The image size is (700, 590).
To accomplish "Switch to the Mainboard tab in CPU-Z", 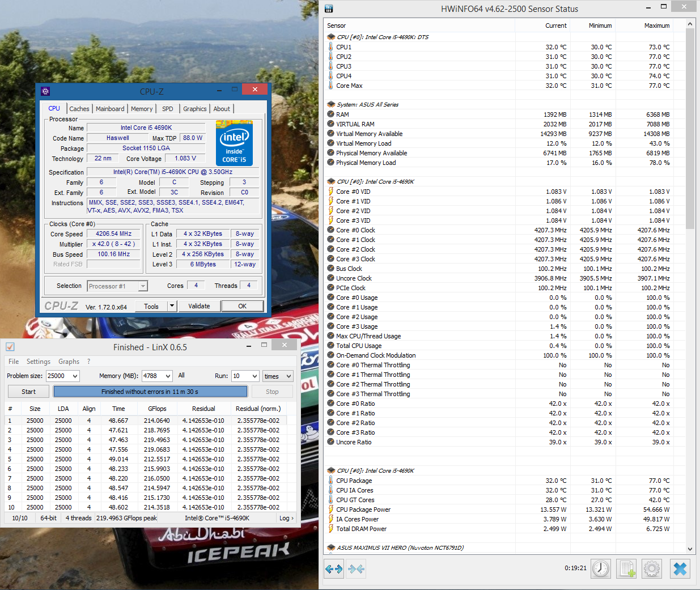I will click(x=110, y=109).
